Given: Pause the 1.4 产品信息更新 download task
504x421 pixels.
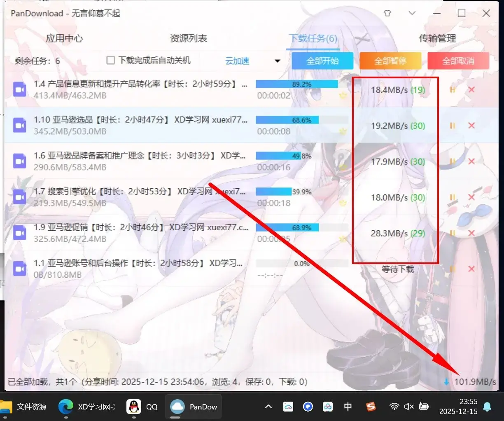Looking at the screenshot, I should pos(452,90).
